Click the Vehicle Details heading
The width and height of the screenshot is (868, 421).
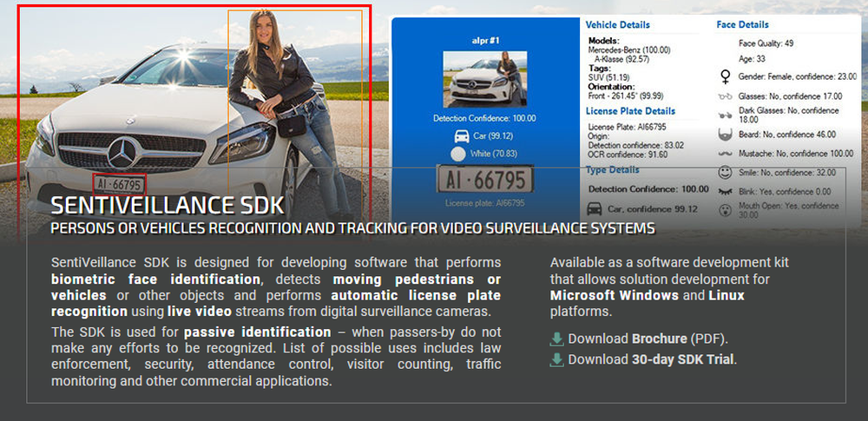(618, 25)
